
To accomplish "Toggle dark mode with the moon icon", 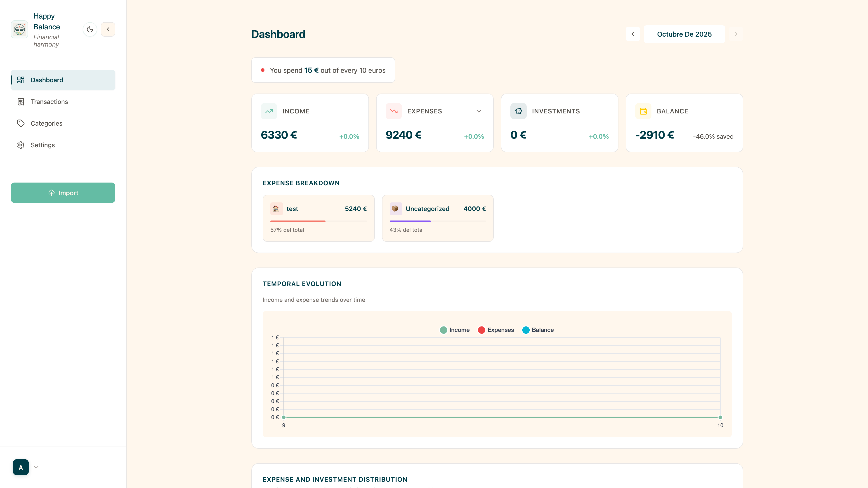I will click(90, 30).
